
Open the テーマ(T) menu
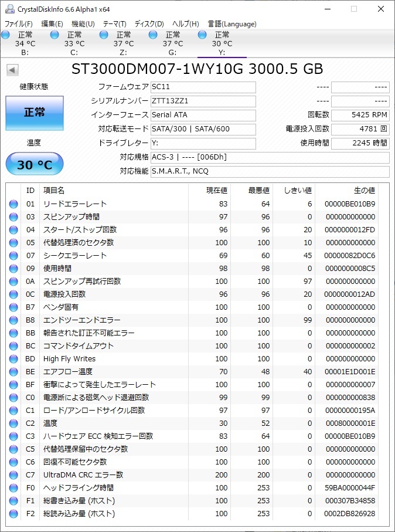coord(115,24)
